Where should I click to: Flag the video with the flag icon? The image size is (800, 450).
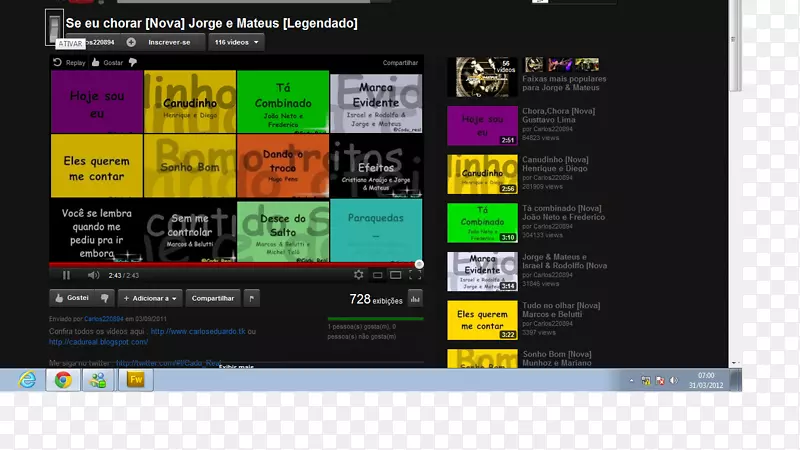pyautogui.click(x=252, y=298)
